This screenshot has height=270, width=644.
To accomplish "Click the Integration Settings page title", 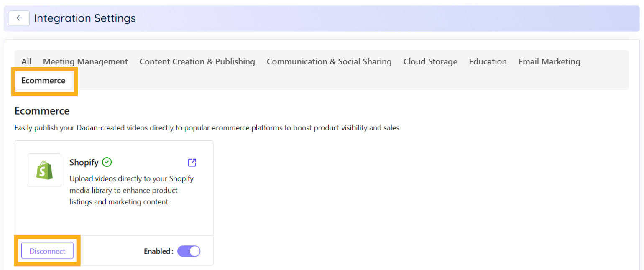I will pyautogui.click(x=85, y=18).
